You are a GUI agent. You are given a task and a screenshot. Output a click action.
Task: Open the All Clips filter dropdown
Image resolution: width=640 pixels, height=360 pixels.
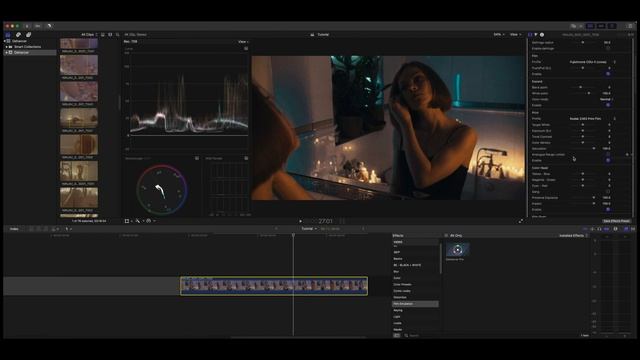pos(89,35)
